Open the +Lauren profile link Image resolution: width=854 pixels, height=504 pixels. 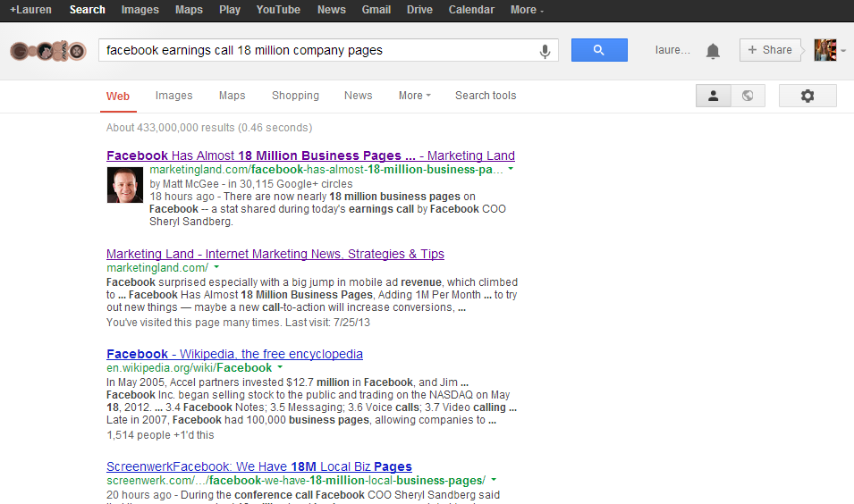pyautogui.click(x=30, y=10)
